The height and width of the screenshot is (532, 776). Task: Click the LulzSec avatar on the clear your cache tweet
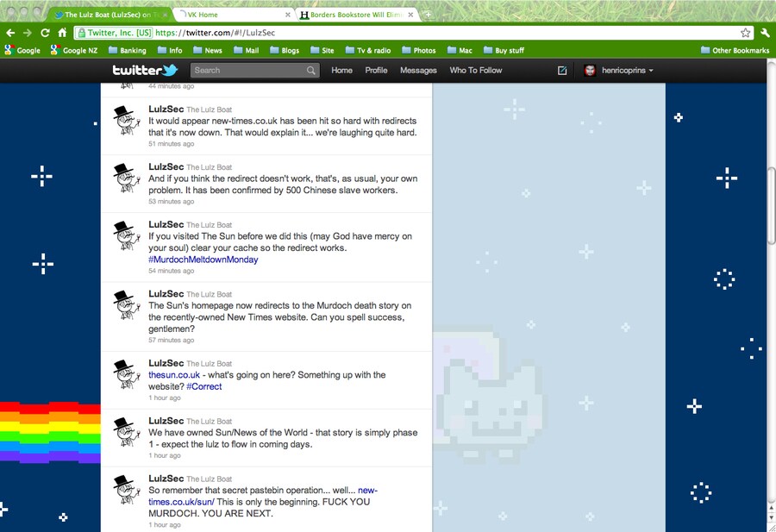125,235
